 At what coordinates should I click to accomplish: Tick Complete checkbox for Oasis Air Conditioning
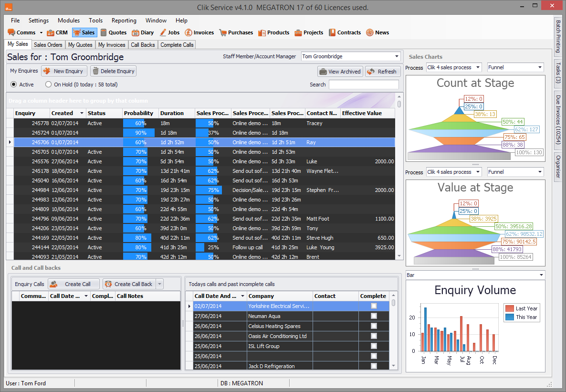tap(374, 336)
